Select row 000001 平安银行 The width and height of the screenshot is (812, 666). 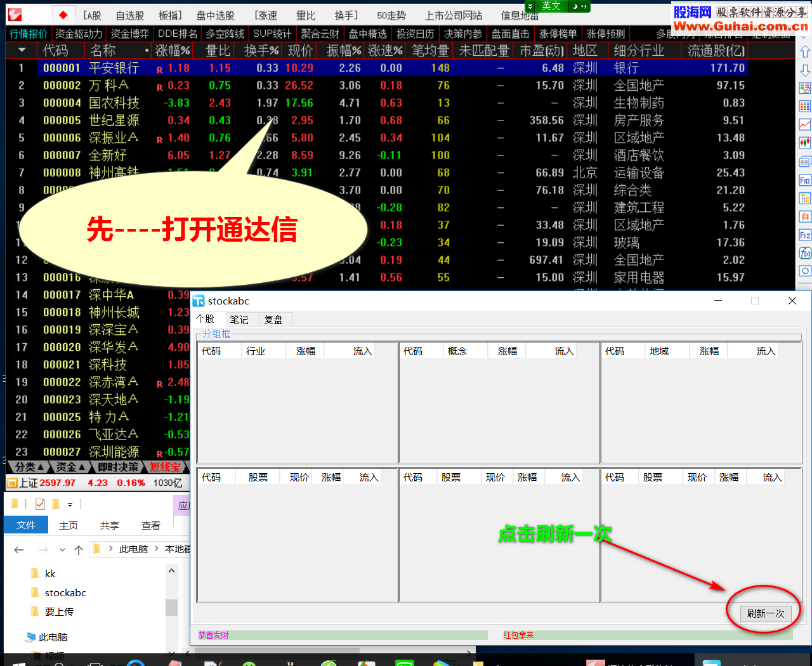[x=377, y=68]
